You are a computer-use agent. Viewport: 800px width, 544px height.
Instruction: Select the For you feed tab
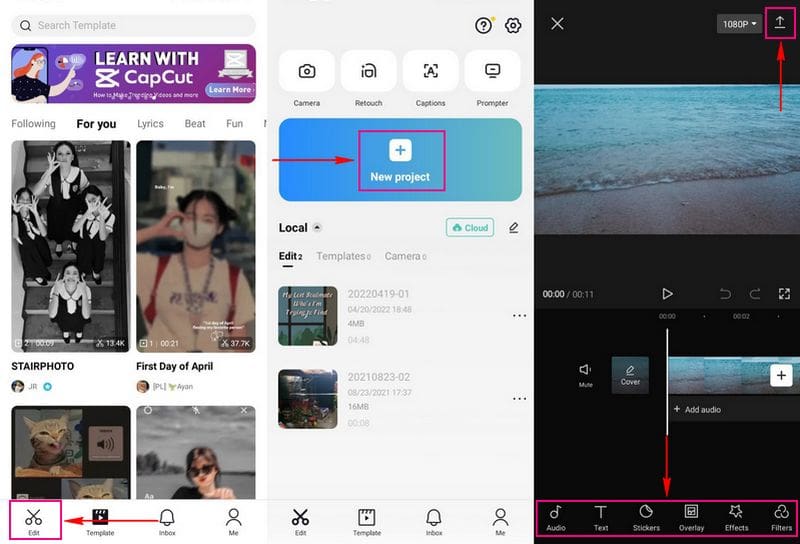tap(96, 123)
